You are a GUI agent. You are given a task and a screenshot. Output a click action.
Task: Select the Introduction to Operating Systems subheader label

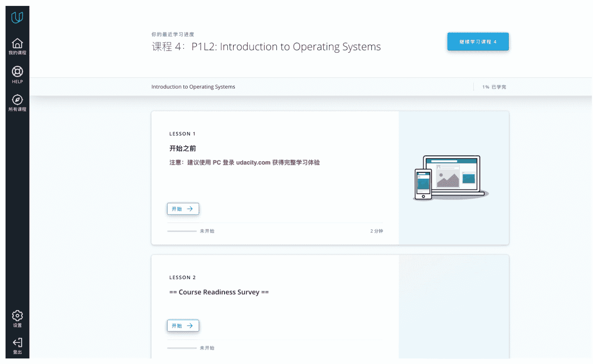(193, 87)
